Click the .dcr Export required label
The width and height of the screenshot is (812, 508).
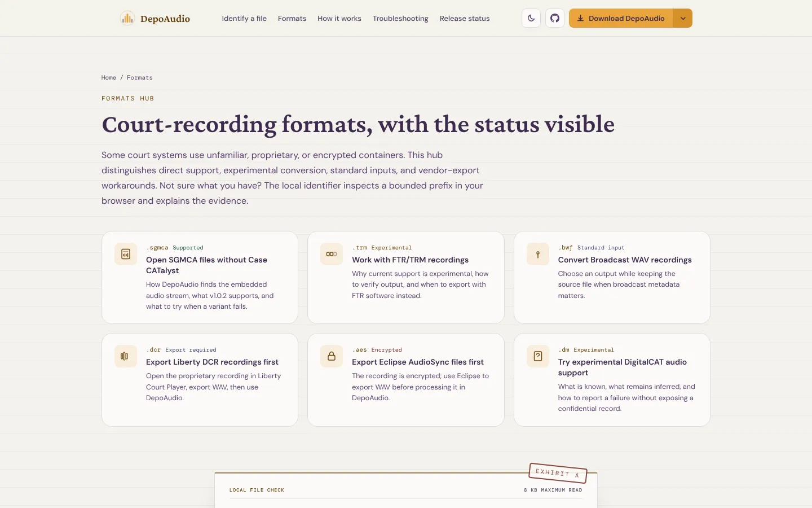tap(181, 350)
